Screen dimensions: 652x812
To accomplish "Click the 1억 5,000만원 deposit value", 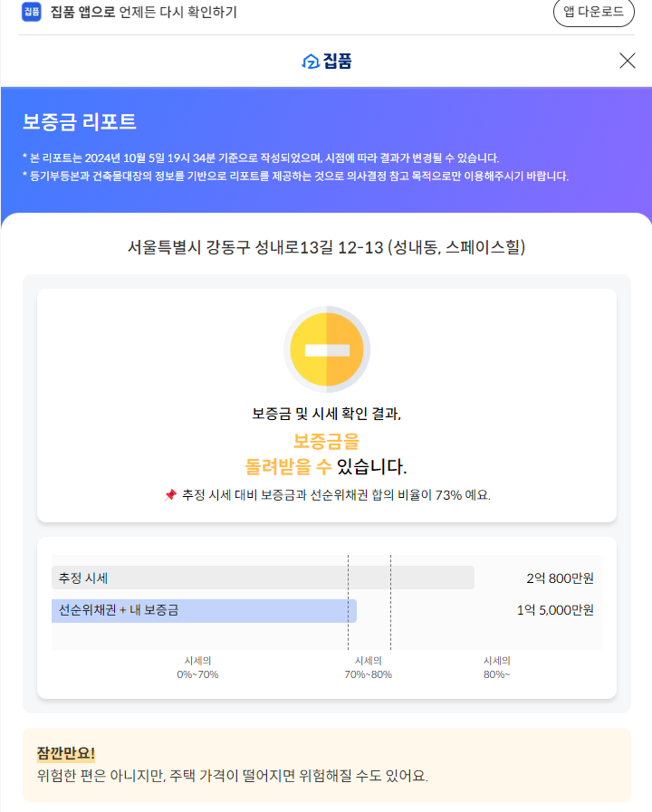I will (555, 610).
